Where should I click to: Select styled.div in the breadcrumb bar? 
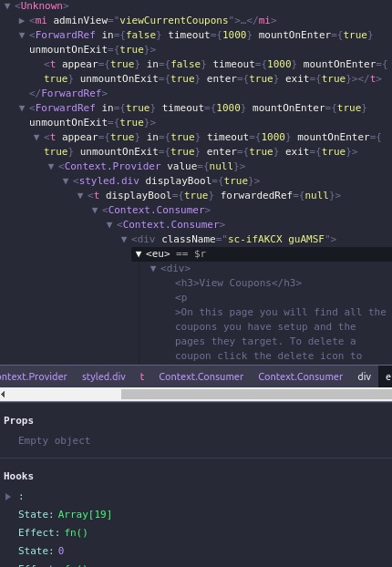(104, 376)
